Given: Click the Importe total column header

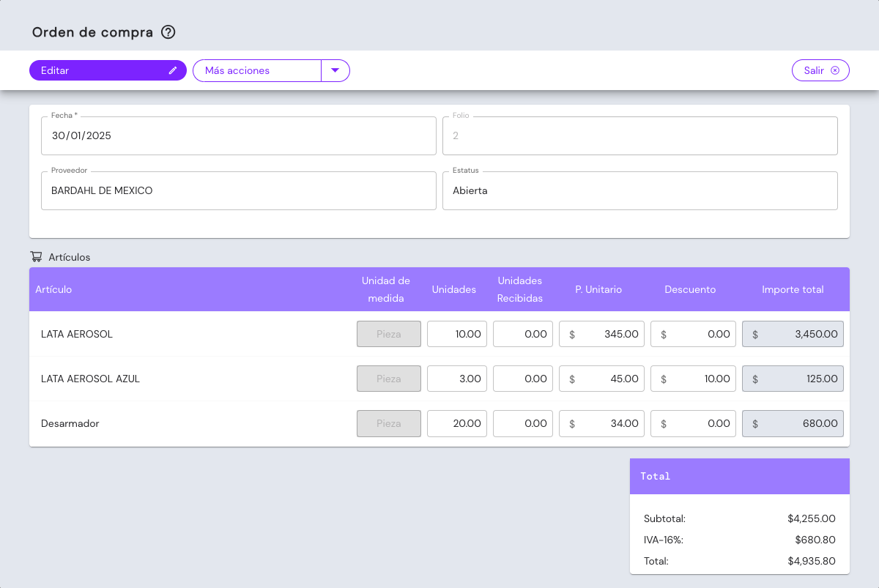Looking at the screenshot, I should pos(793,289).
